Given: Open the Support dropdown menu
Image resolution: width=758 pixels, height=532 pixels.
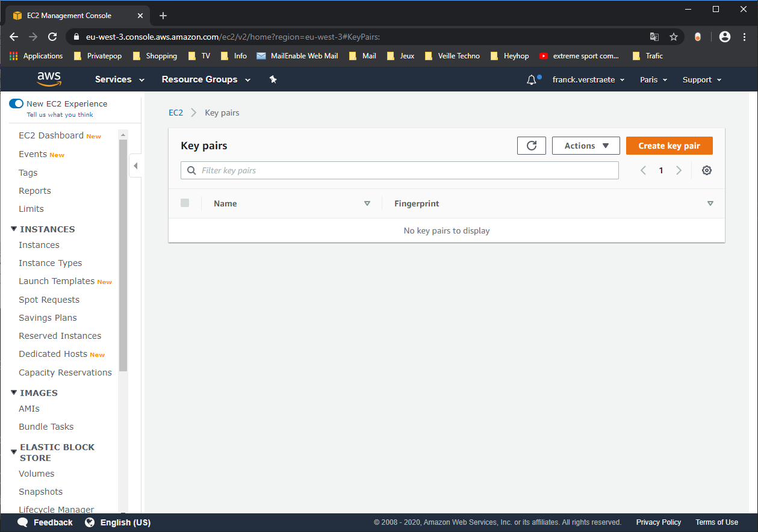Looking at the screenshot, I should click(702, 79).
